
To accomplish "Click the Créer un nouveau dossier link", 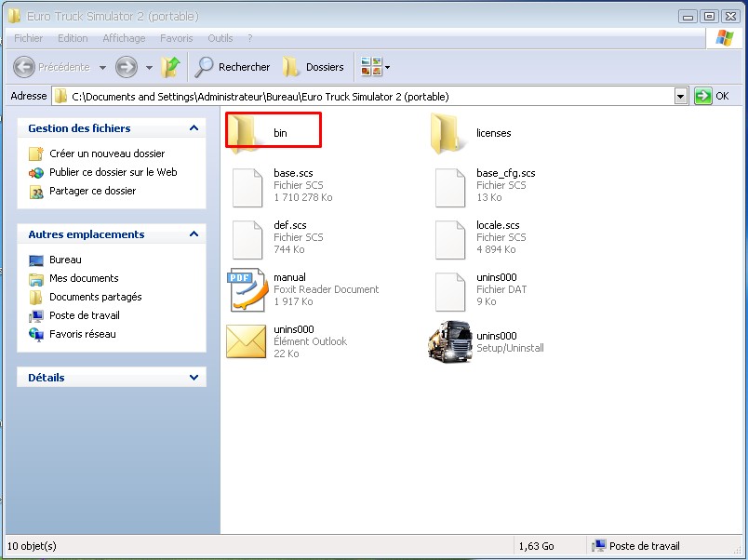I will [x=107, y=153].
